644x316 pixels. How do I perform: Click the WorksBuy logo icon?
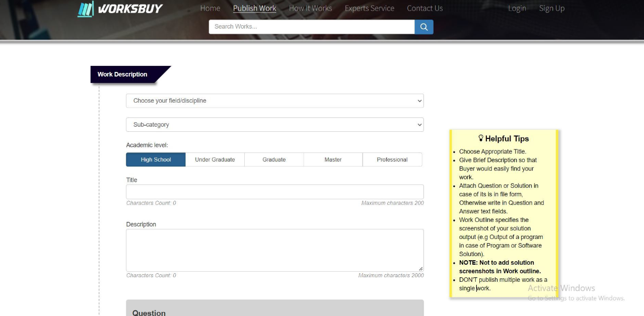click(86, 9)
